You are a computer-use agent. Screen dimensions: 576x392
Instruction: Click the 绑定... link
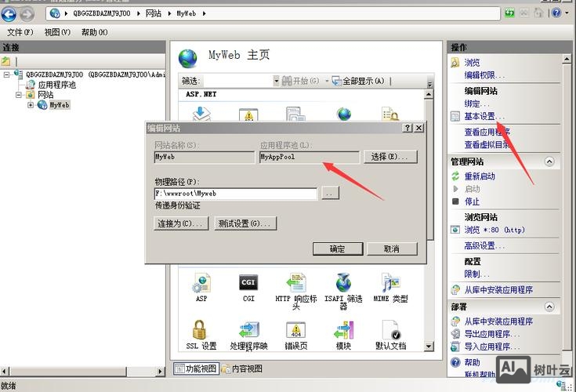(476, 103)
